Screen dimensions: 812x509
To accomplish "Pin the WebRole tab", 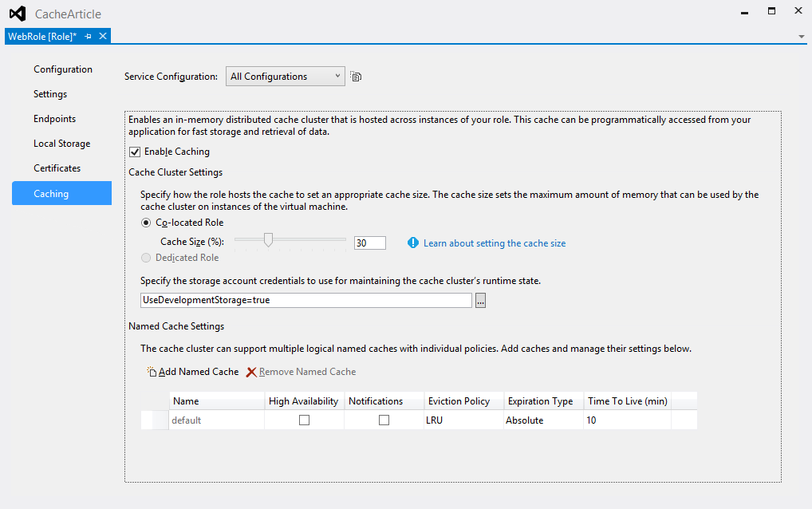I will (x=89, y=36).
